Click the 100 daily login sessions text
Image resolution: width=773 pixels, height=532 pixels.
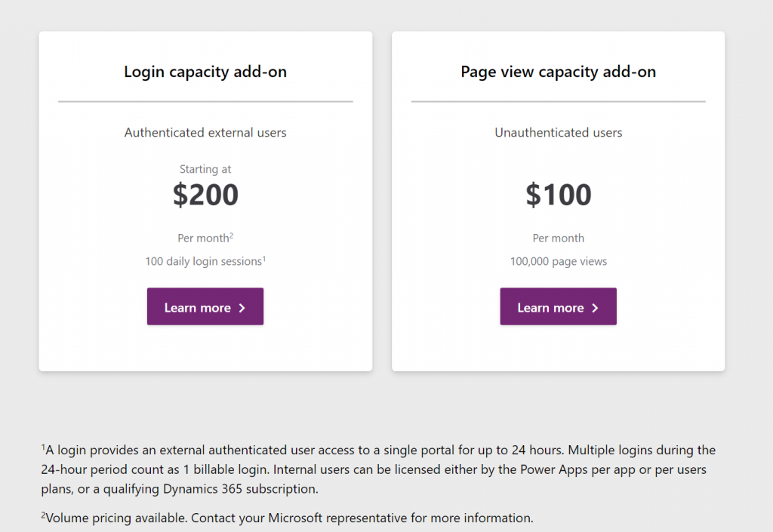pos(203,262)
